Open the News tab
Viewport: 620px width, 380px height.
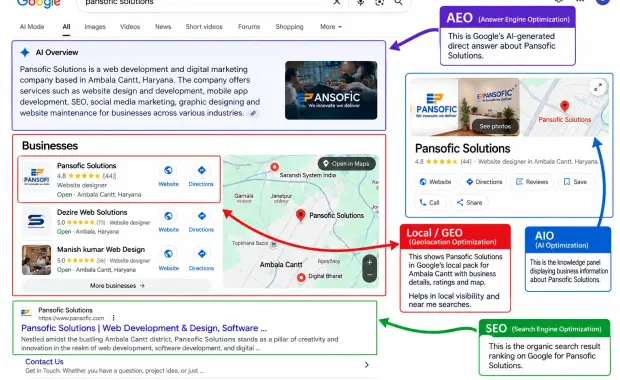click(163, 27)
